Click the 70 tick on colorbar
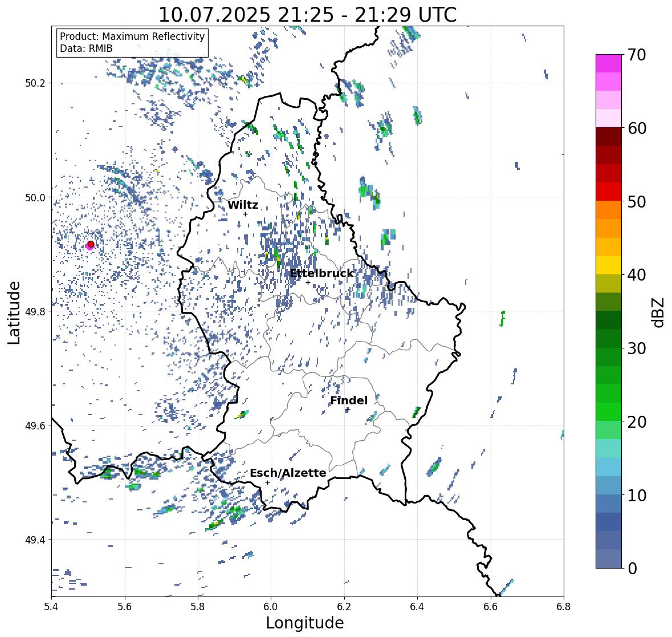 point(637,55)
